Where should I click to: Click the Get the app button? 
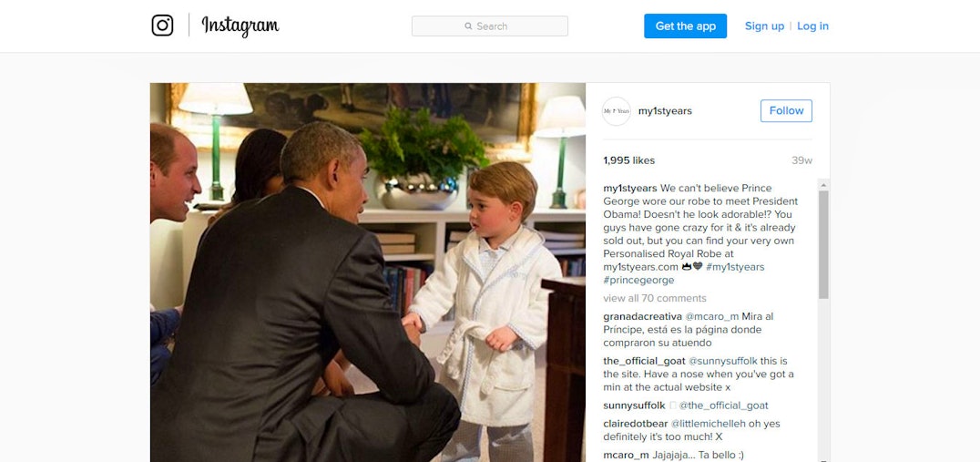pyautogui.click(x=686, y=26)
